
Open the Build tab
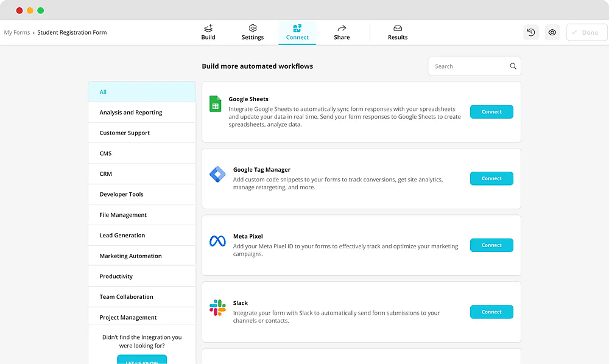[208, 33]
